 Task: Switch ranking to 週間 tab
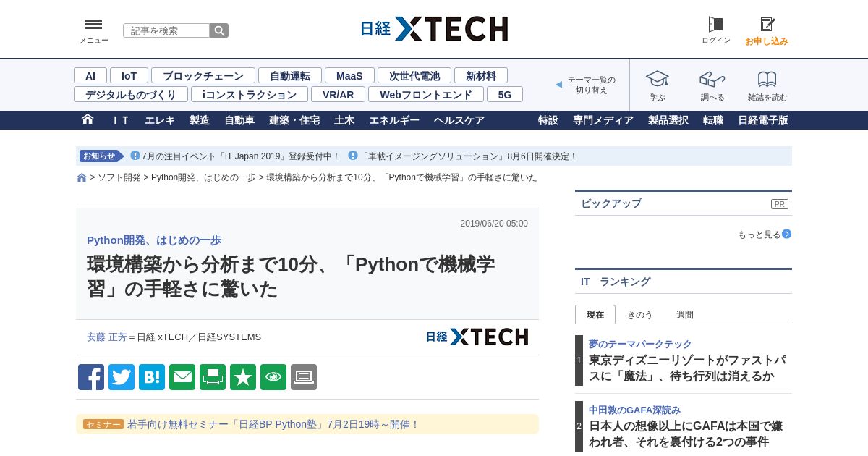click(x=685, y=314)
